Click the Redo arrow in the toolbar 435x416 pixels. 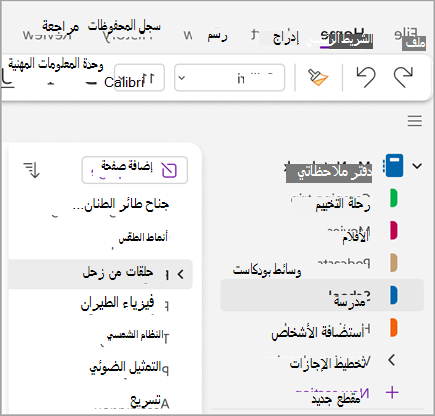pyautogui.click(x=403, y=77)
